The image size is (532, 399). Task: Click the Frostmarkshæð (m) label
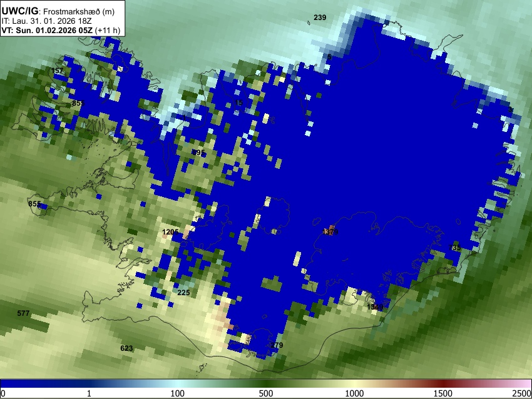click(79, 11)
